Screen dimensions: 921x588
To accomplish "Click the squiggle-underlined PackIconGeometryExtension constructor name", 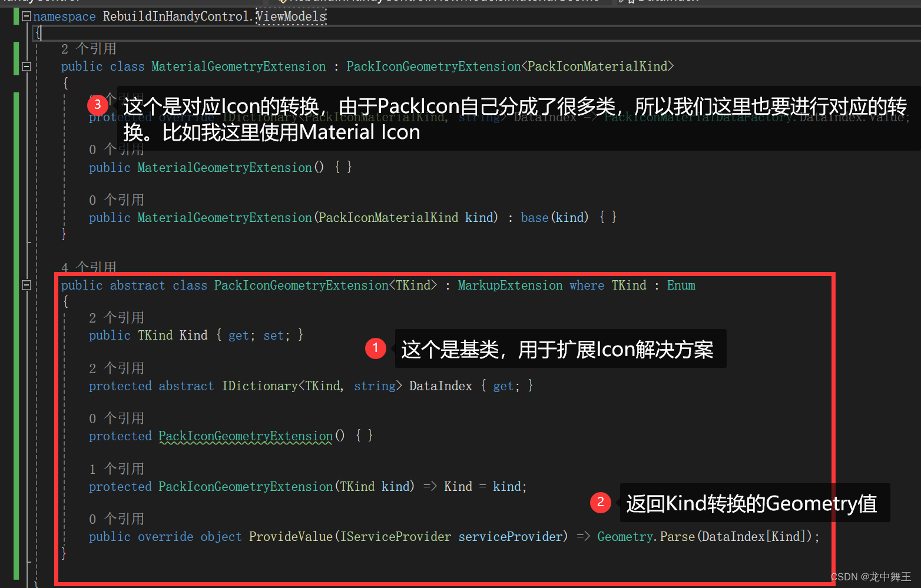I will click(x=246, y=436).
